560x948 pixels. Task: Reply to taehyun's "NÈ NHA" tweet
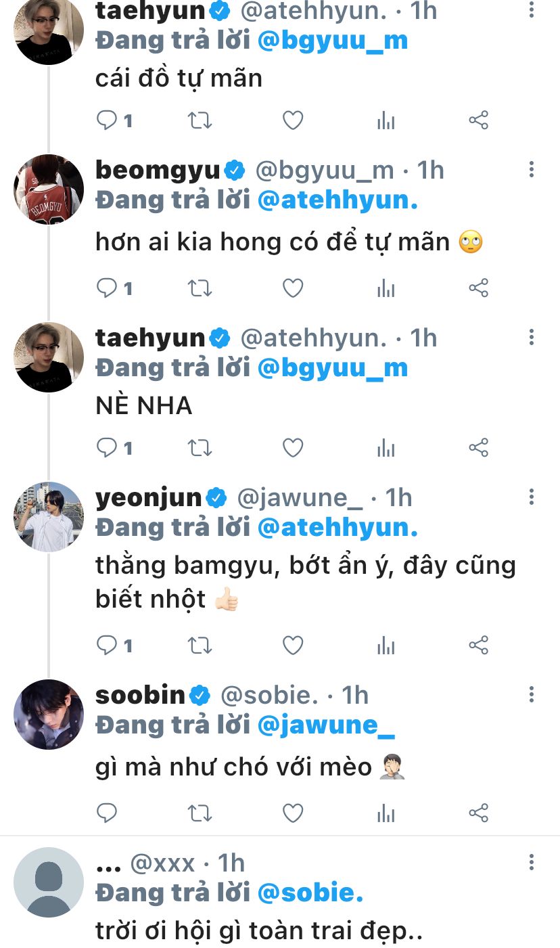[x=108, y=448]
